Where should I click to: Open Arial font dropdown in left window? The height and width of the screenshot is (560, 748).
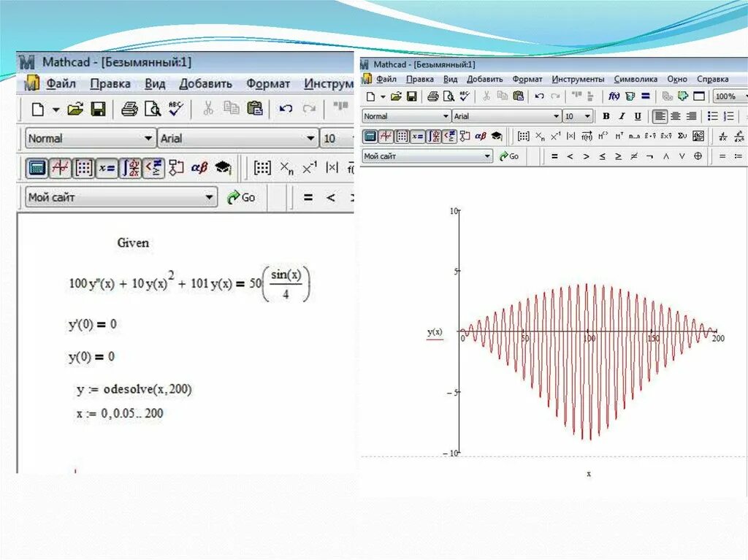click(238, 139)
